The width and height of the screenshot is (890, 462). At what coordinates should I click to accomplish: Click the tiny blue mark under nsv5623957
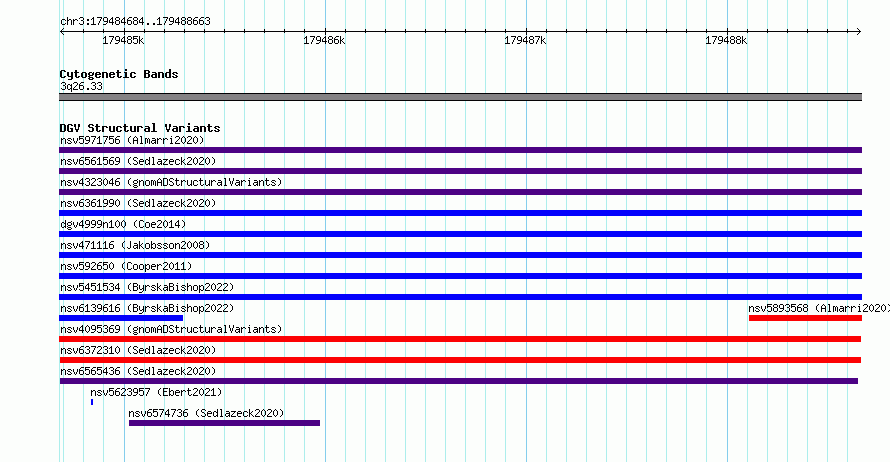[92, 402]
